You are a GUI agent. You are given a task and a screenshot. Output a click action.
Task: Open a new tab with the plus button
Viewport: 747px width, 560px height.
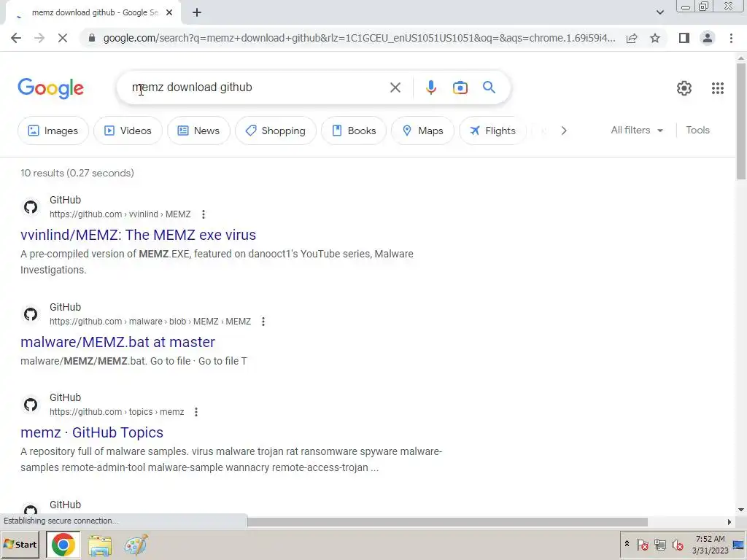coord(197,13)
